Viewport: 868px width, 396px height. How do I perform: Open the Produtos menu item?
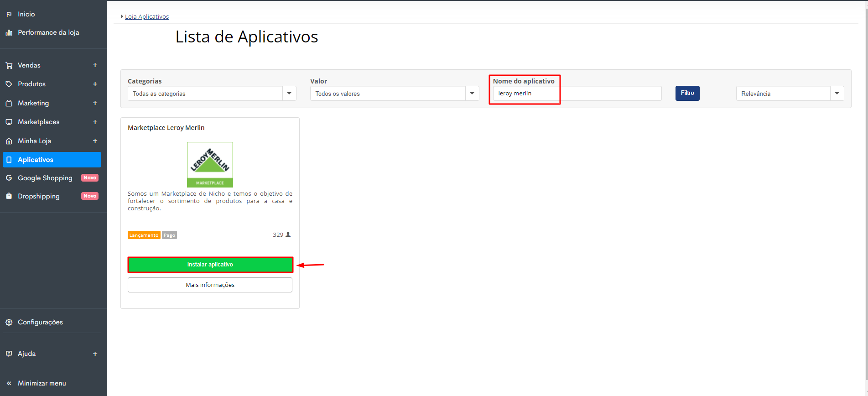coord(32,84)
